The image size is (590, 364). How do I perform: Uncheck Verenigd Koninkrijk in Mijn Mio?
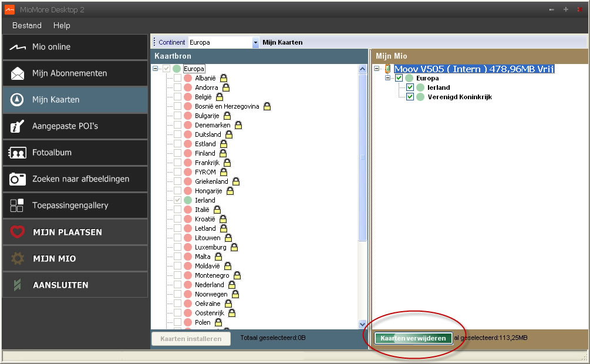click(x=410, y=97)
